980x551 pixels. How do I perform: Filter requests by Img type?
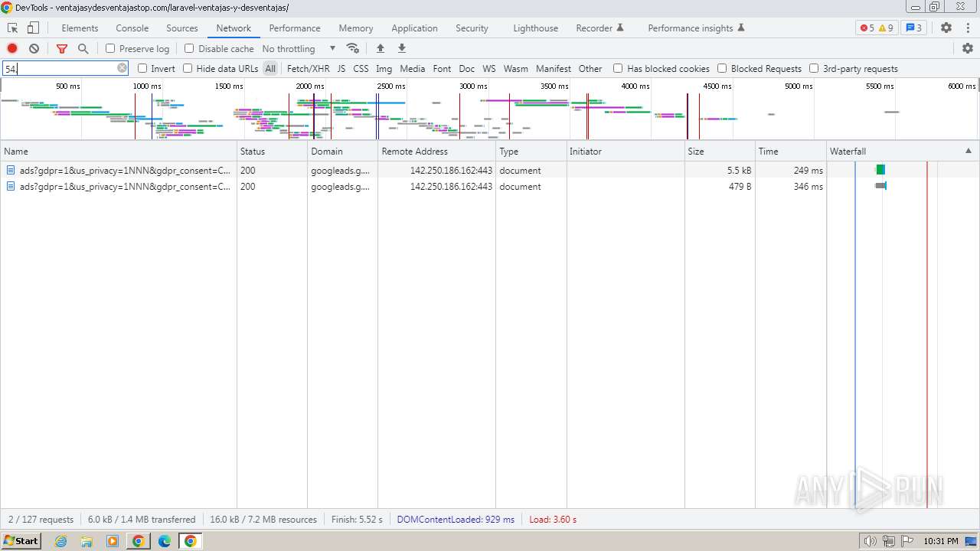pyautogui.click(x=384, y=68)
